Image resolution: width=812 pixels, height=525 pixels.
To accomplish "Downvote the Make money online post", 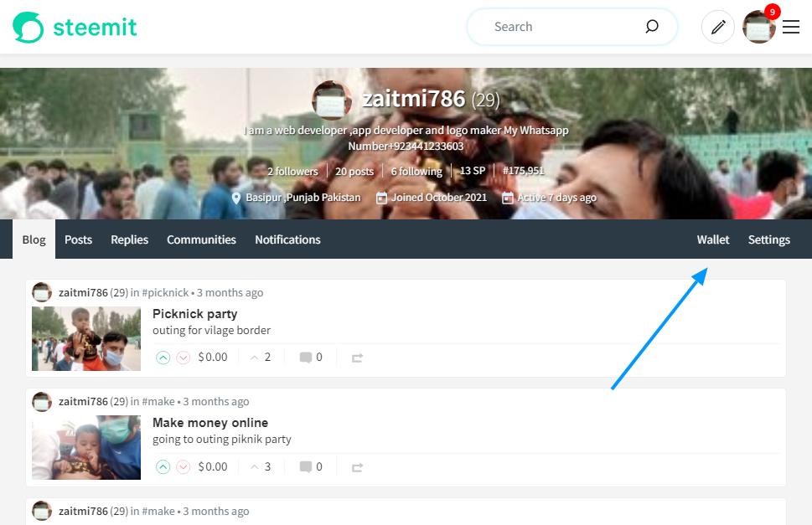I will tap(184, 467).
